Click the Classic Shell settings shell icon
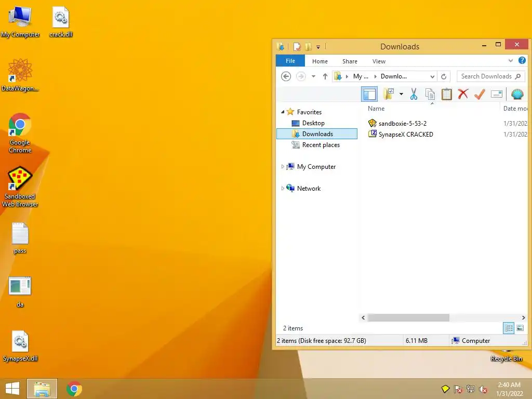 coord(517,94)
